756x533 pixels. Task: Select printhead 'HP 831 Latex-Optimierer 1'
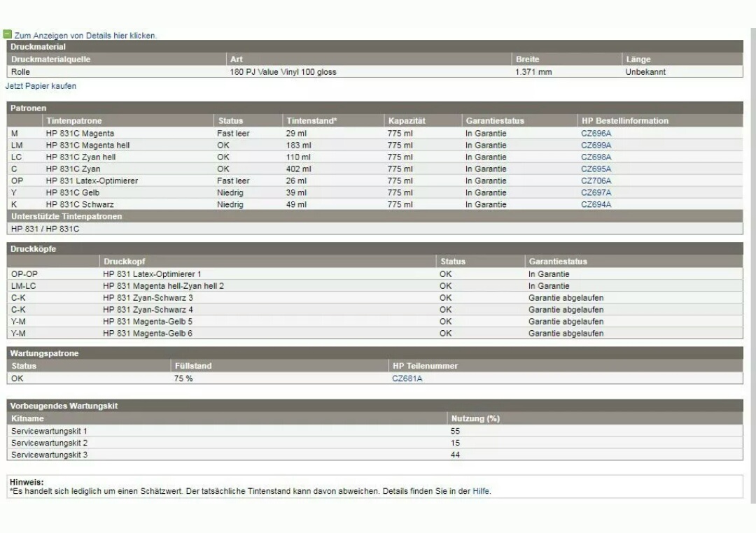pyautogui.click(x=152, y=274)
